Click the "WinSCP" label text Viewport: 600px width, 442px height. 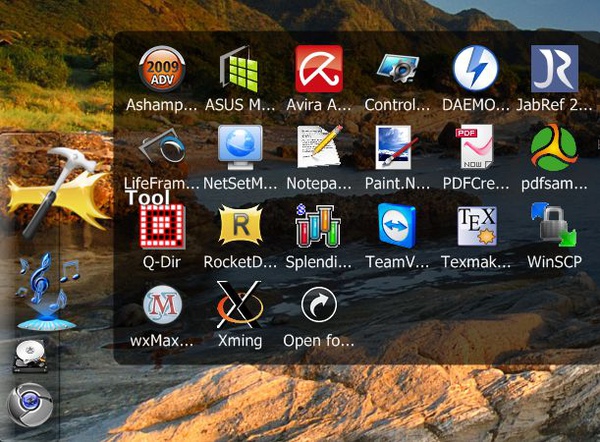554,262
